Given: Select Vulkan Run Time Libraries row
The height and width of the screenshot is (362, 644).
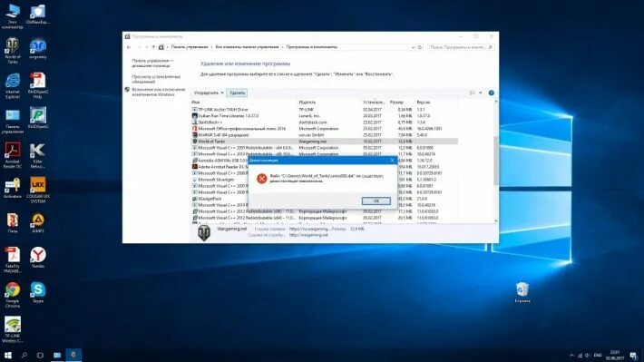Looking at the screenshot, I should (325, 116).
